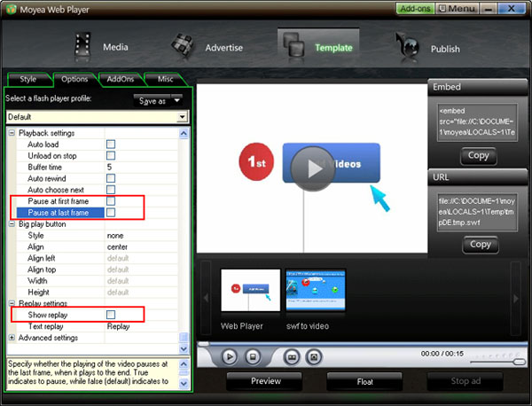Click the Save as button
532x406 pixels.
(153, 101)
